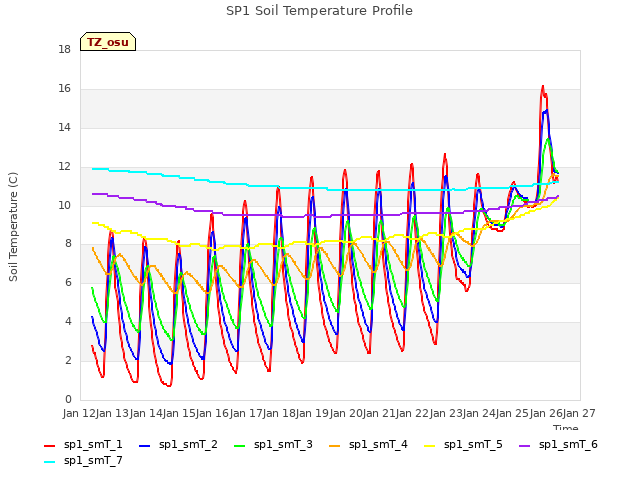Click the Time x-axis title

pyautogui.click(x=565, y=427)
